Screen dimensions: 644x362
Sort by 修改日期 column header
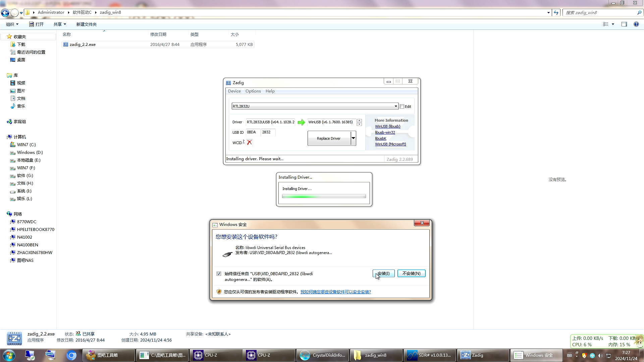[158, 34]
